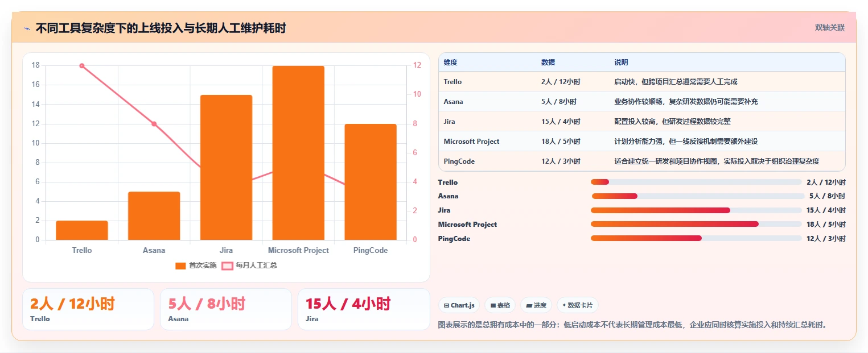Select the Asana table row name
Viewport: 868px width, 353px height.
pos(453,102)
